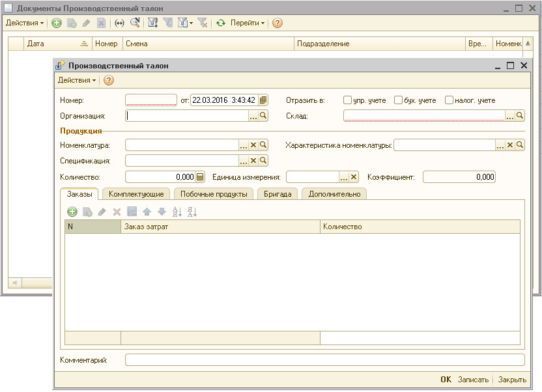Click the green Add document icon in main toolbar
The height and width of the screenshot is (392, 542).
click(x=57, y=23)
